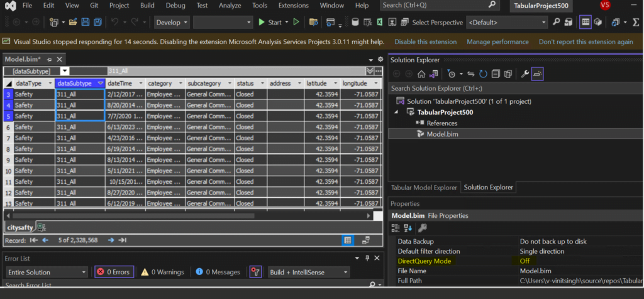Close the Error List panel
This screenshot has height=299, width=644.
pos(377,258)
